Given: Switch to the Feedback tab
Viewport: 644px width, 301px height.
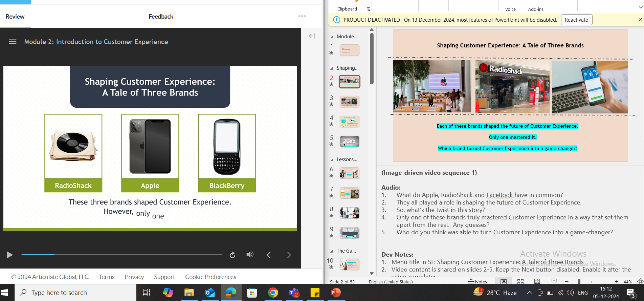Looking at the screenshot, I should pyautogui.click(x=161, y=17).
